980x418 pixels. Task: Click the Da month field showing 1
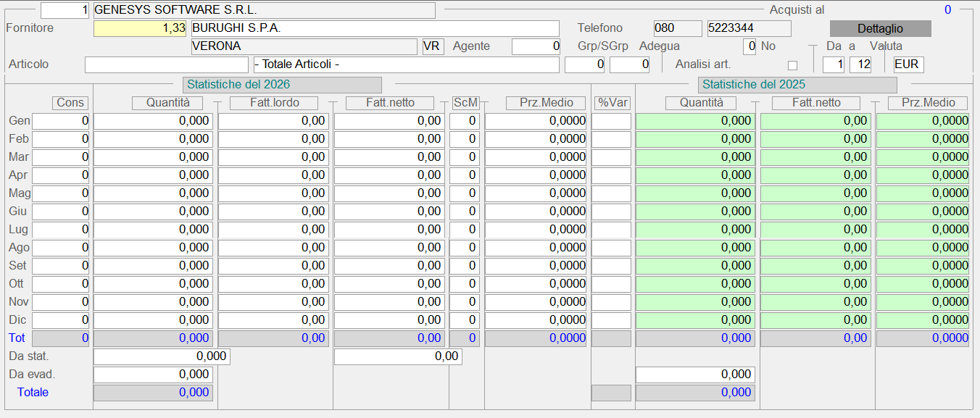click(833, 65)
